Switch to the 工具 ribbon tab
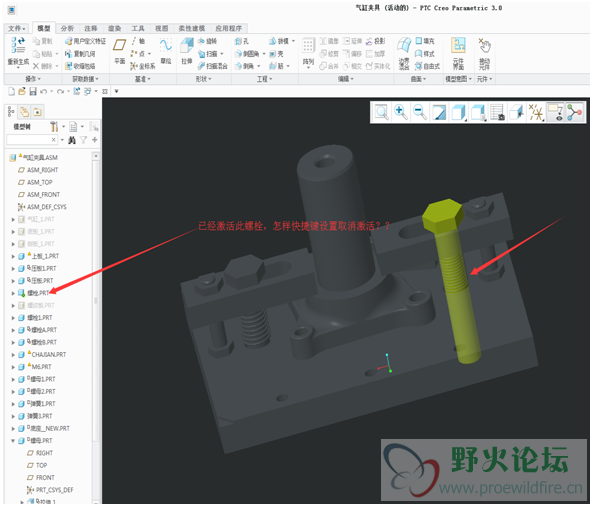The width and height of the screenshot is (592, 506). point(138,28)
